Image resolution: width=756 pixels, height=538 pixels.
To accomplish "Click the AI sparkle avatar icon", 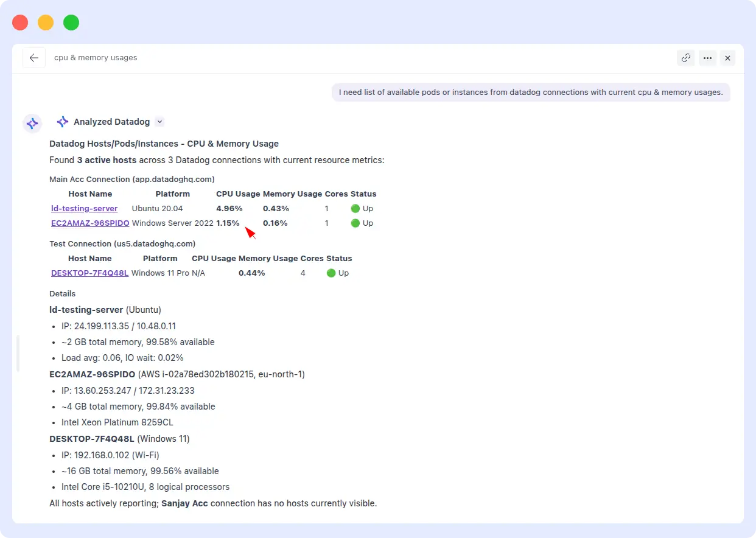I will [32, 123].
